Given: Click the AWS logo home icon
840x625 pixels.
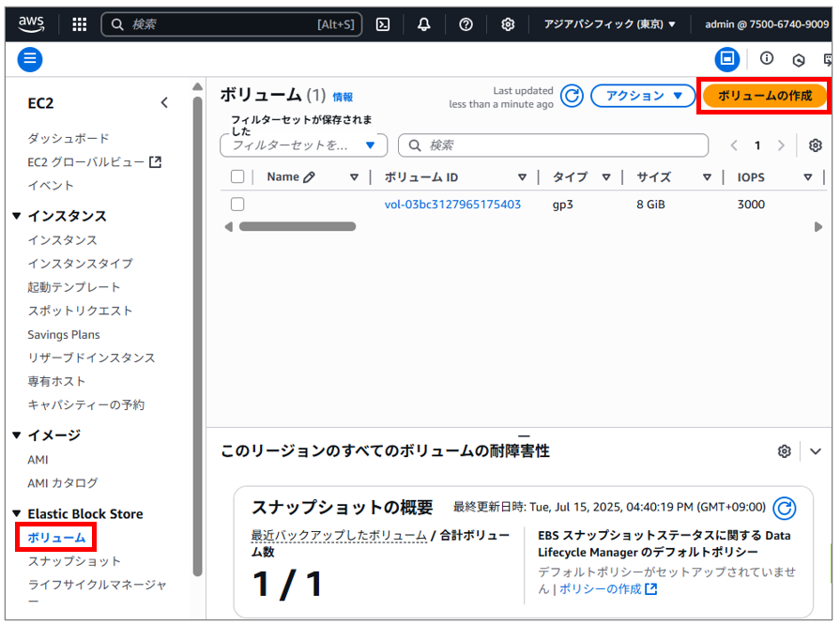Looking at the screenshot, I should pyautogui.click(x=31, y=23).
